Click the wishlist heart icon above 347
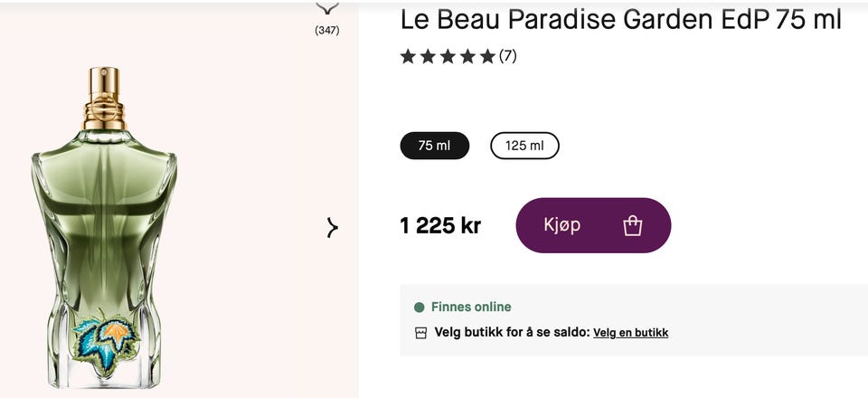The image size is (868, 398). click(326, 8)
